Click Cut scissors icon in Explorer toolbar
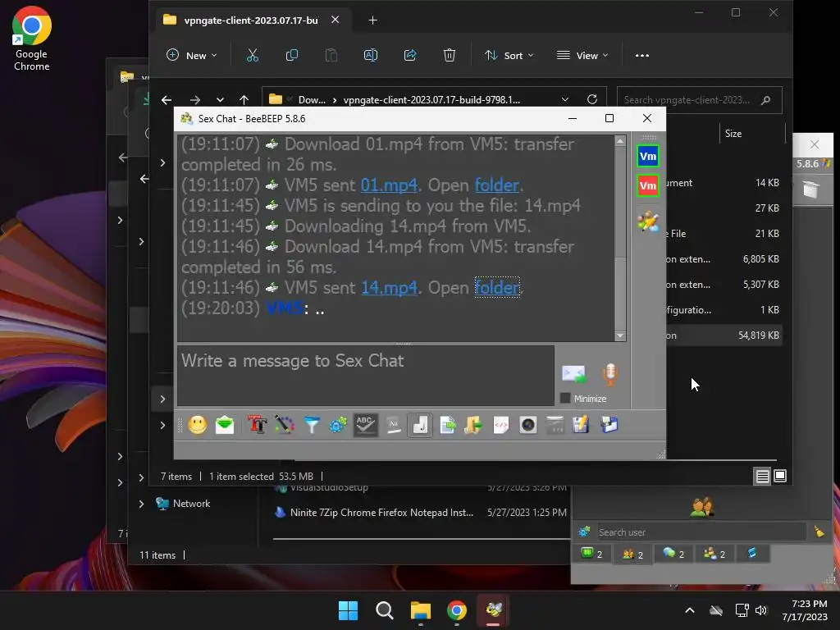The image size is (840, 630). (253, 55)
